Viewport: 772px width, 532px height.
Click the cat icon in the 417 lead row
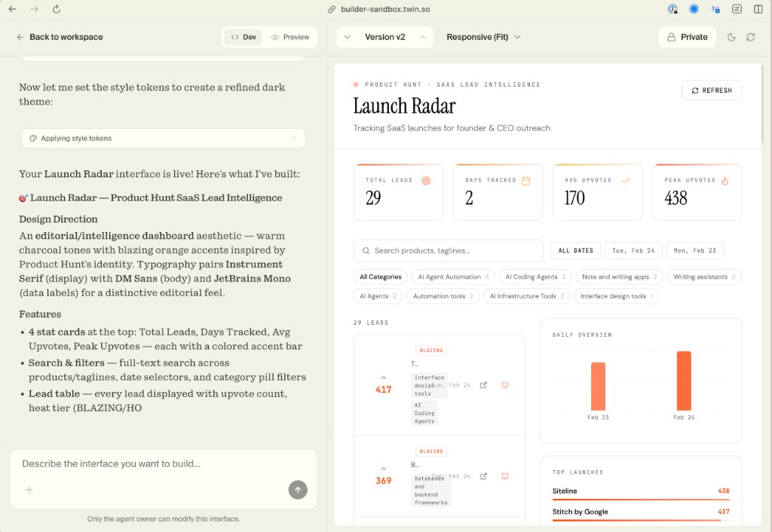504,385
